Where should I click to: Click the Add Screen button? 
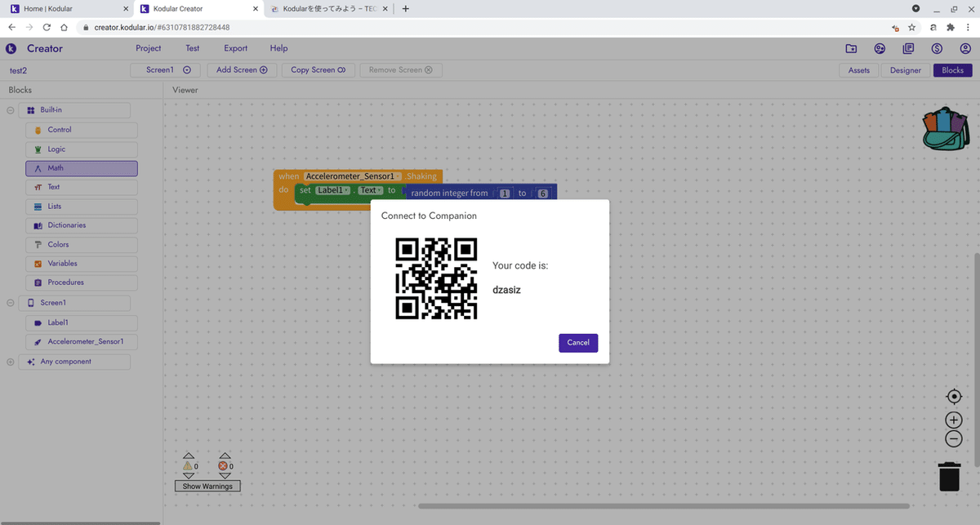click(242, 70)
